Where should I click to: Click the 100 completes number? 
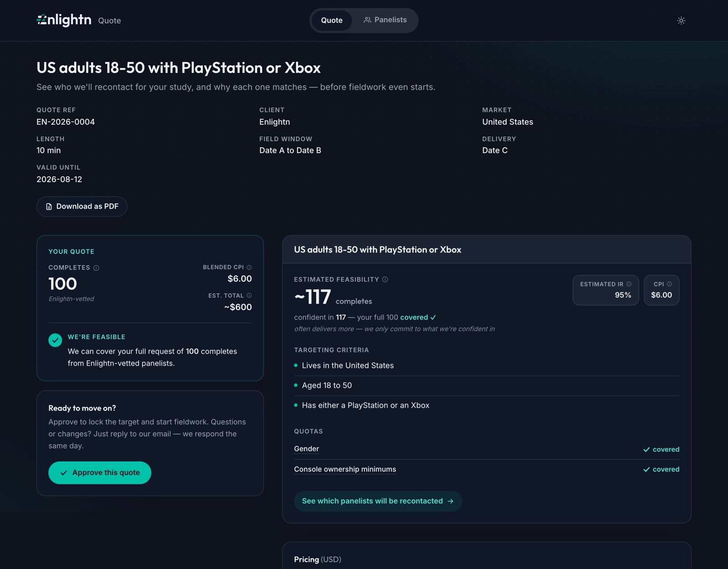(63, 284)
